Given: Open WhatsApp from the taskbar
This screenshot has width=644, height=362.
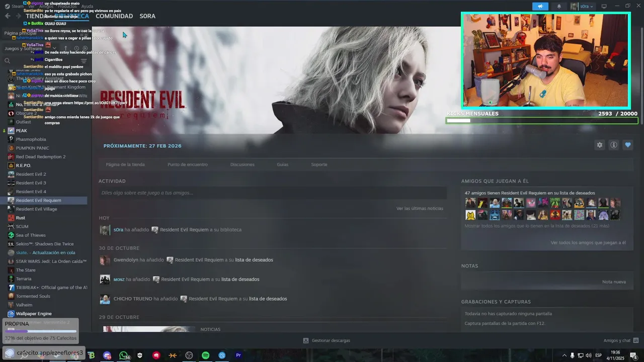Looking at the screenshot, I should 124,355.
